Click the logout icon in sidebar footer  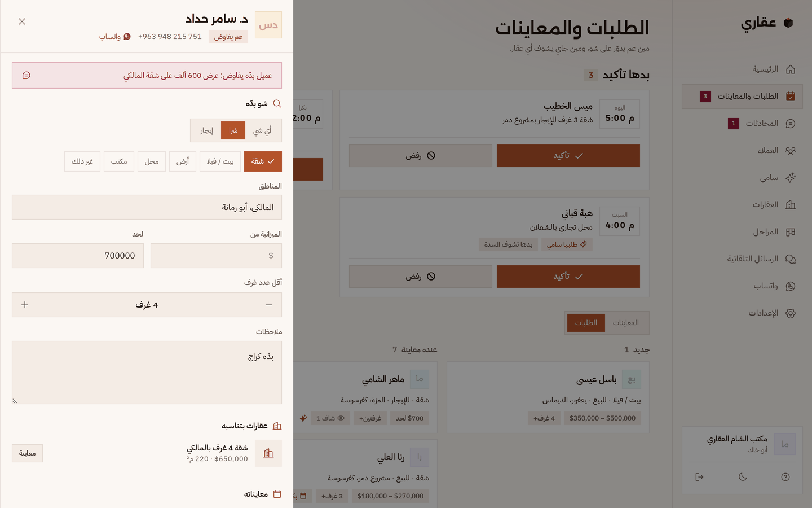tap(699, 477)
